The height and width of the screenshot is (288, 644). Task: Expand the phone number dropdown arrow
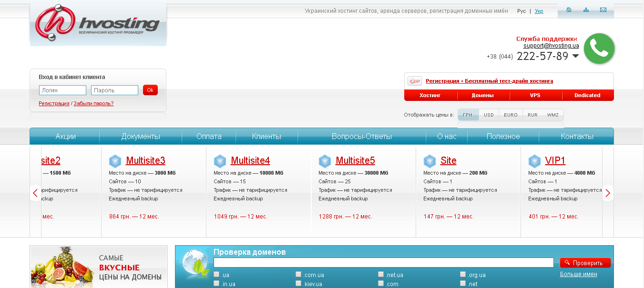(x=575, y=56)
